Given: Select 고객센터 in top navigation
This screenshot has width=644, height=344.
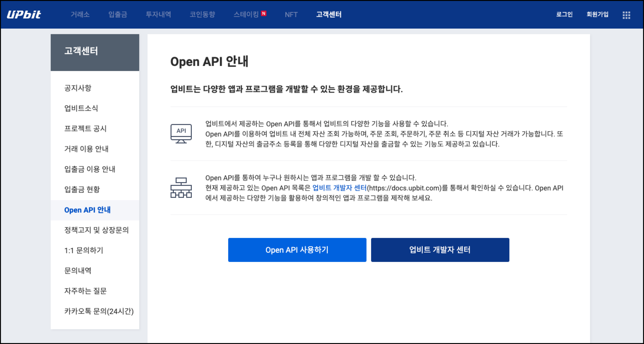Looking at the screenshot, I should [329, 15].
